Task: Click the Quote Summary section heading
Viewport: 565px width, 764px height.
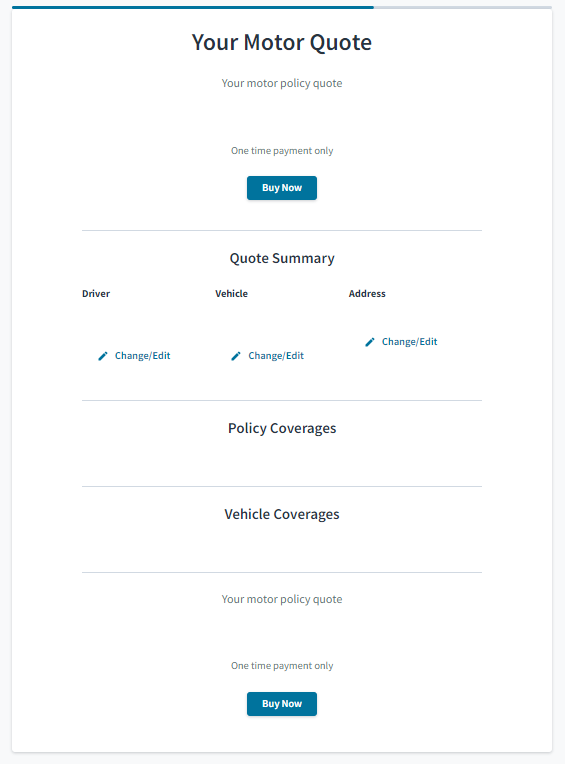Action: [282, 258]
